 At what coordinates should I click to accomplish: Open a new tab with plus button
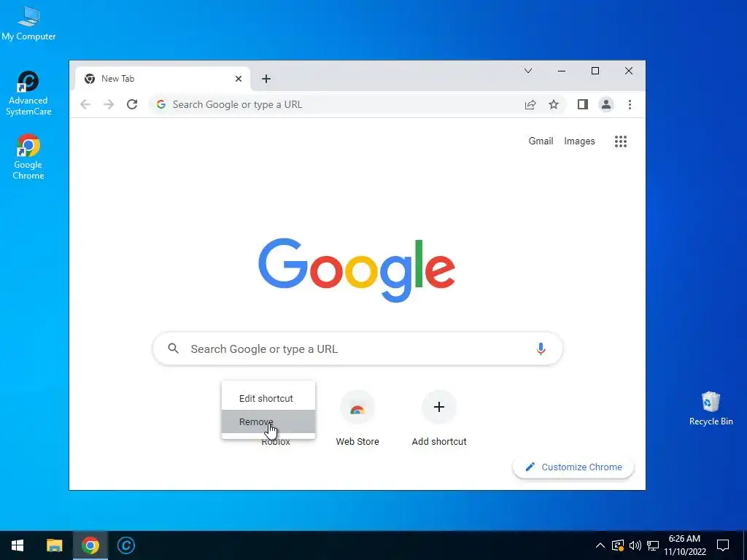pos(266,79)
